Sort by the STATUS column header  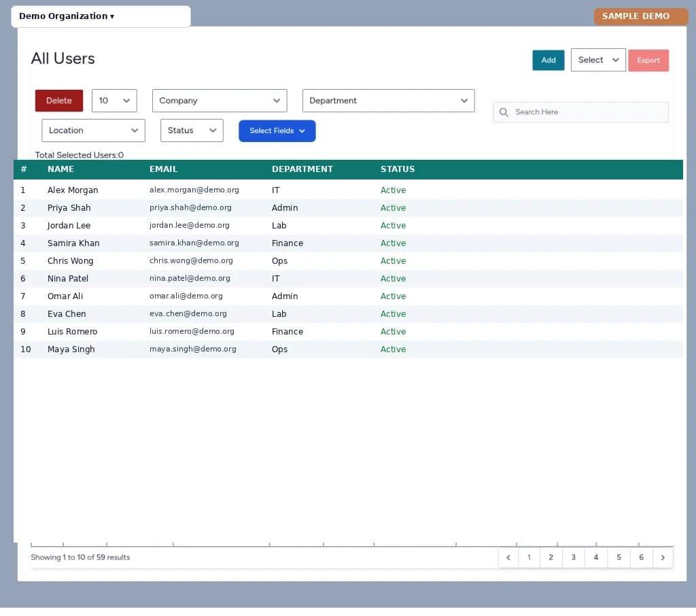click(397, 169)
